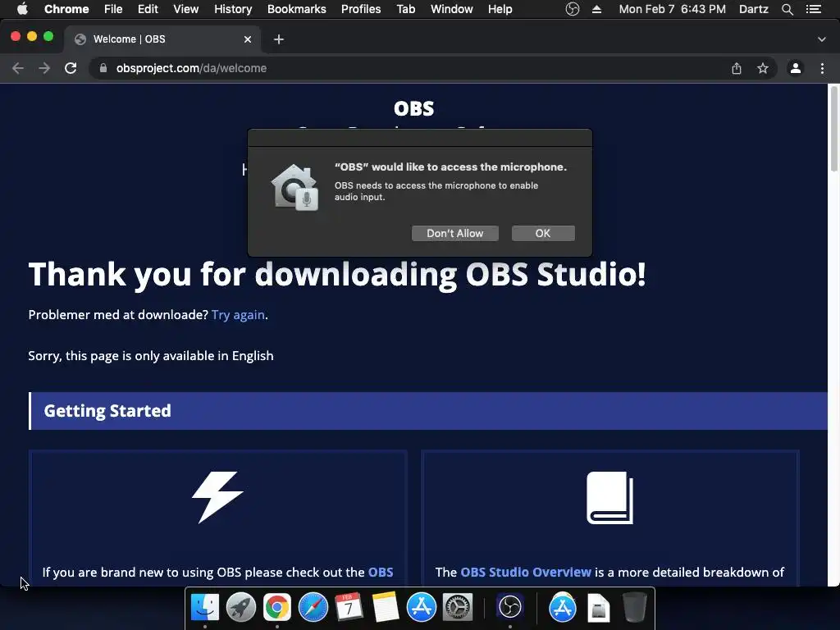This screenshot has width=840, height=630.
Task: Open Safari from the Dock
Action: pyautogui.click(x=313, y=607)
